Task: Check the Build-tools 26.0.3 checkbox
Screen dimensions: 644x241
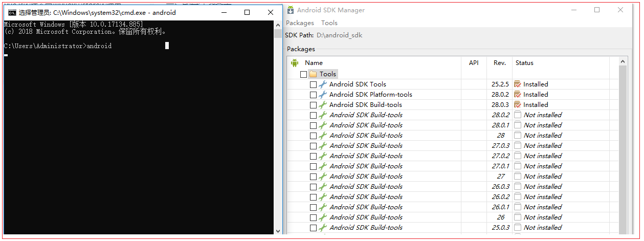Action: pyautogui.click(x=313, y=187)
